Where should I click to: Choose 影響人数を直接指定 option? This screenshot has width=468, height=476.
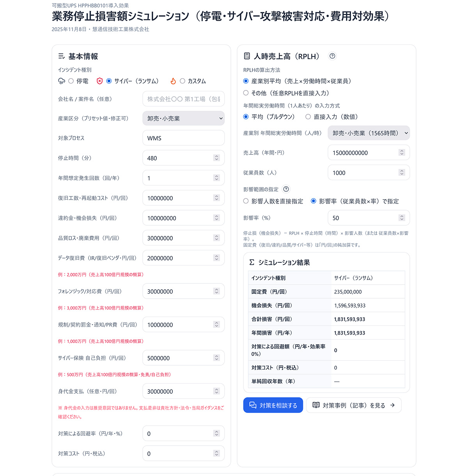click(x=246, y=201)
